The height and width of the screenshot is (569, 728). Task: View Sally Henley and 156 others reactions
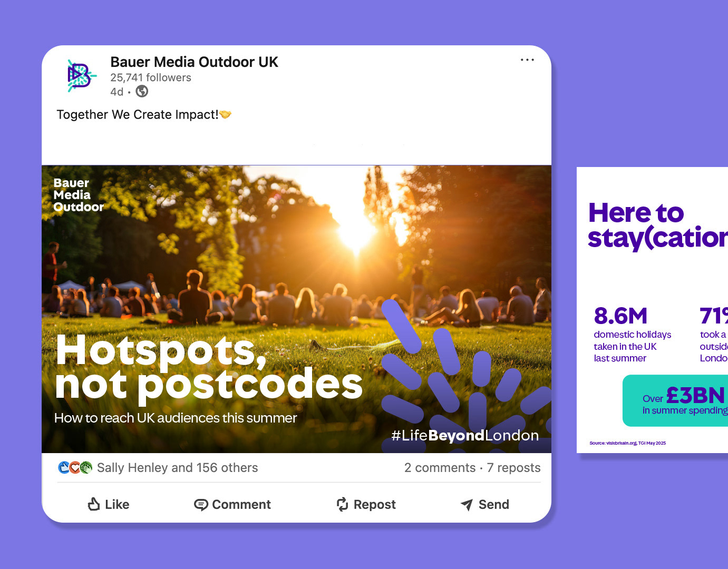pos(178,468)
